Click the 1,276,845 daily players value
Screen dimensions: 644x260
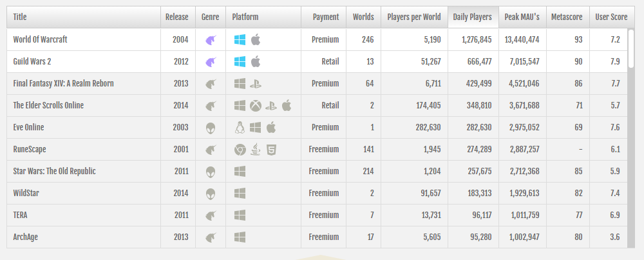[477, 40]
